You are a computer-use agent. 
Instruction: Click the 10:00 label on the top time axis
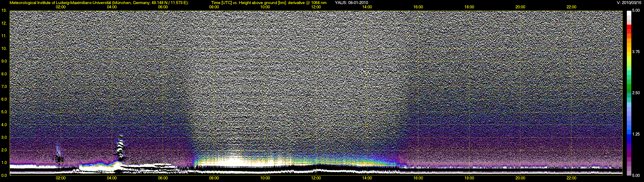coord(265,7)
